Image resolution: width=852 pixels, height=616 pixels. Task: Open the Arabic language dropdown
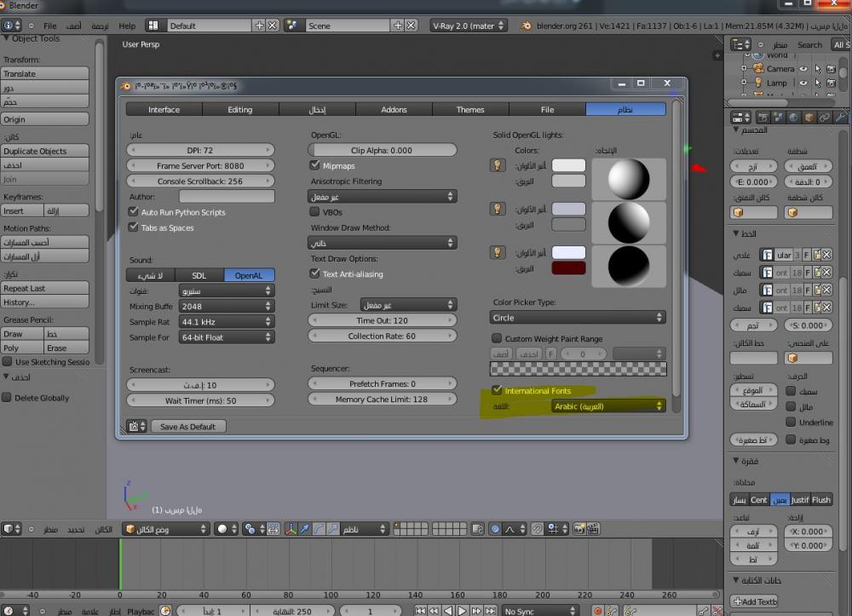[x=608, y=406]
